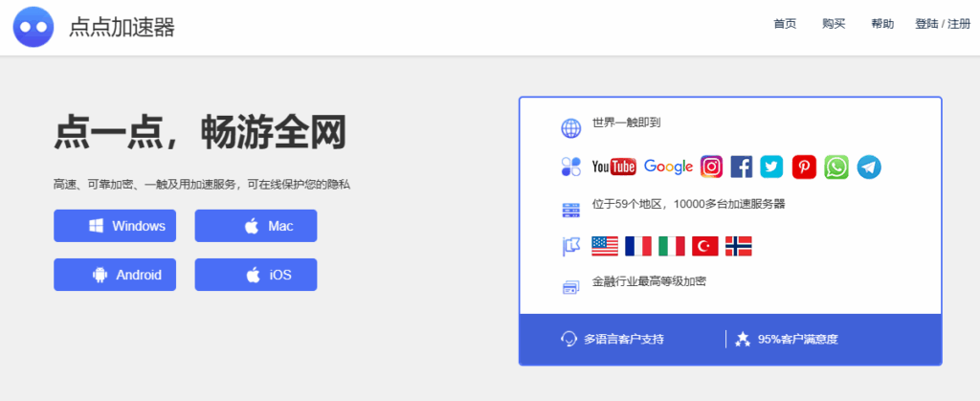Click the Facebook icon
Screen dimensions: 980x401
point(742,167)
